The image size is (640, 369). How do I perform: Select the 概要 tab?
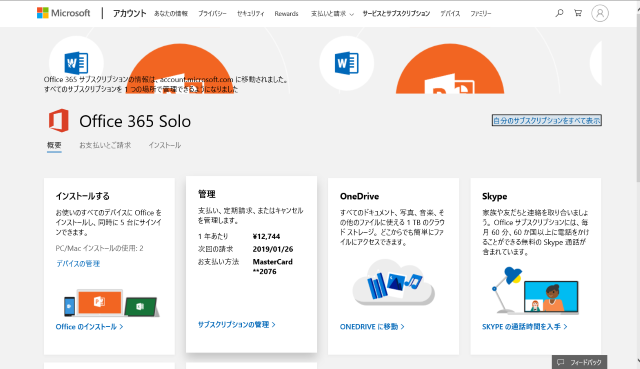(54, 145)
